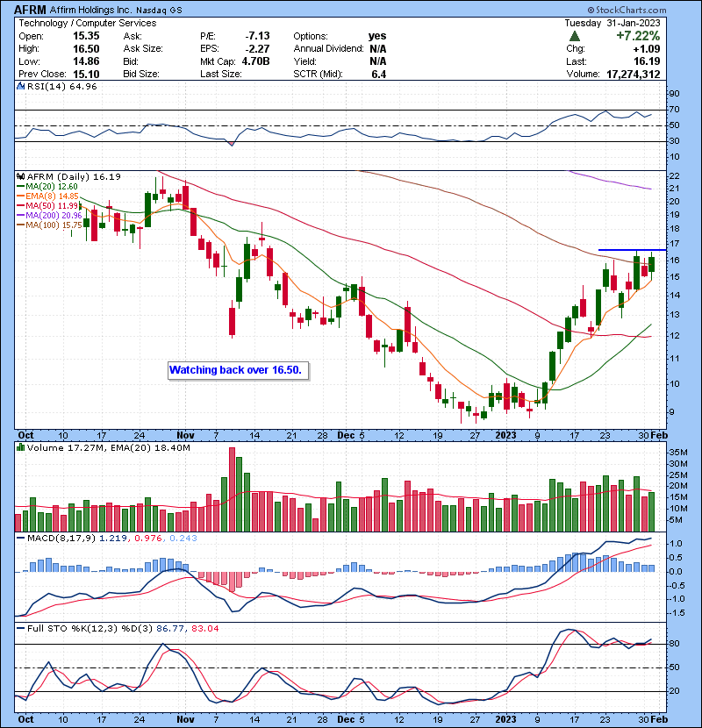Click the Mkt Cap value 4.70B
Image resolution: width=702 pixels, height=728 pixels.
coord(255,61)
